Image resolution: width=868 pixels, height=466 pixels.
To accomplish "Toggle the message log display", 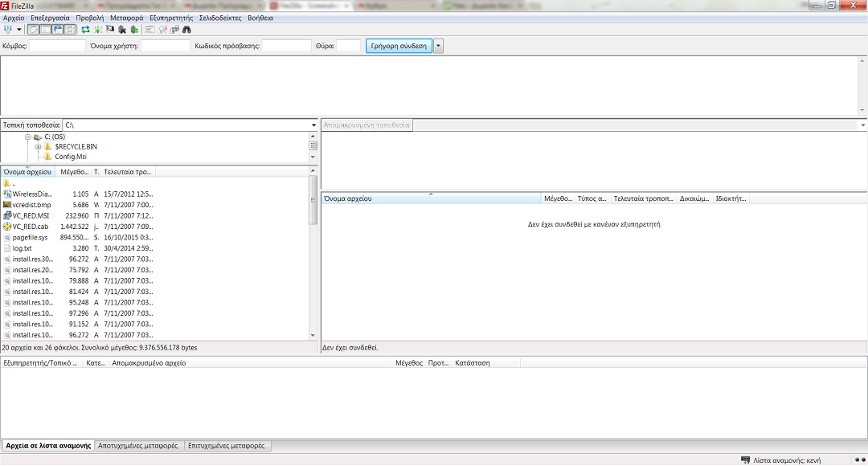I will click(33, 30).
